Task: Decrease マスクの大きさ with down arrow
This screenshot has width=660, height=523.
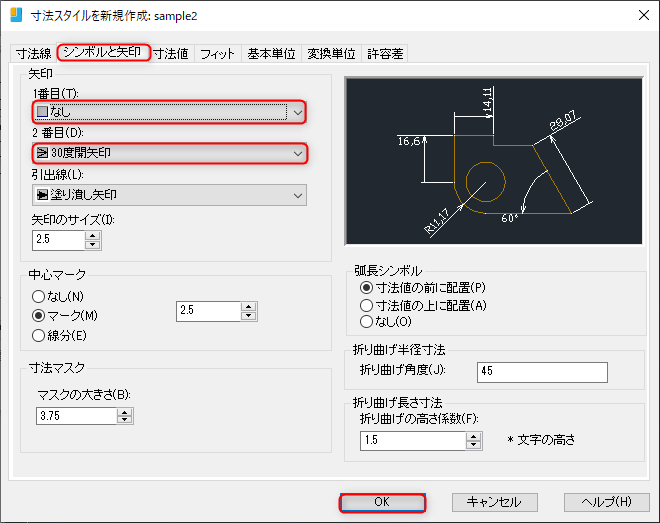Action: coord(125,420)
